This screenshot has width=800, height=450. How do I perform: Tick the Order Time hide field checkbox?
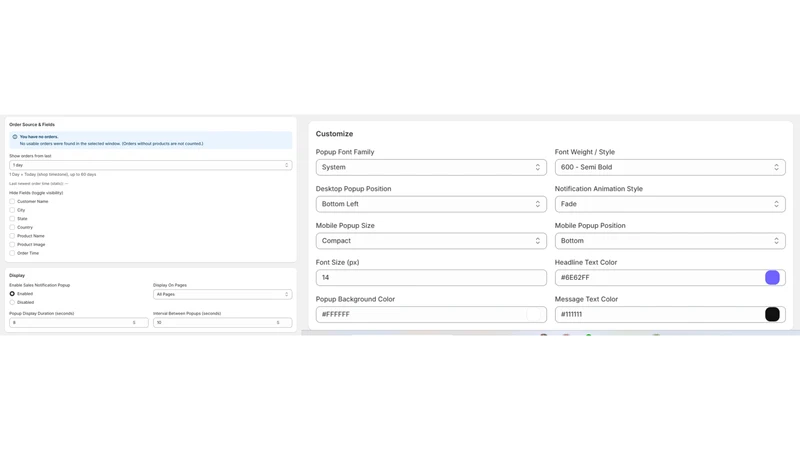click(12, 253)
